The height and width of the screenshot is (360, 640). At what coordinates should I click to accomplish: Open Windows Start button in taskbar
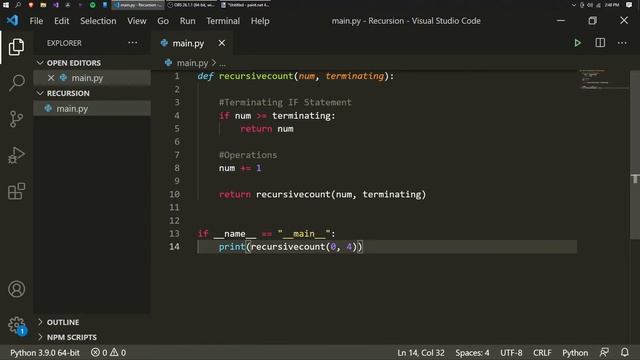[x=6, y=5]
